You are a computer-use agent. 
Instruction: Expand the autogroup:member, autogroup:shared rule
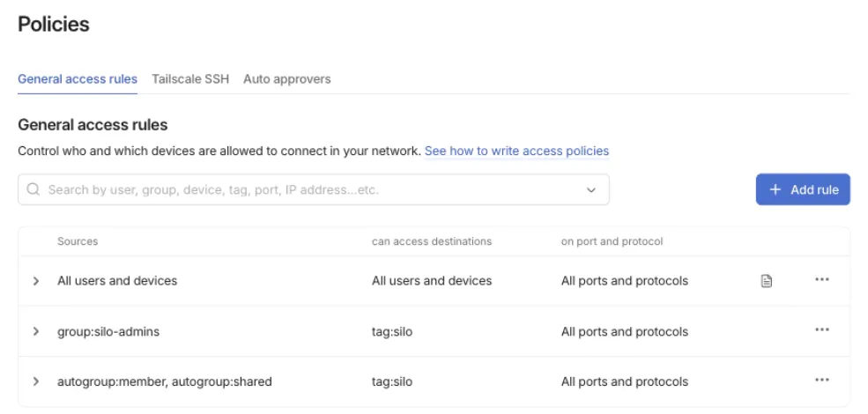pos(36,381)
